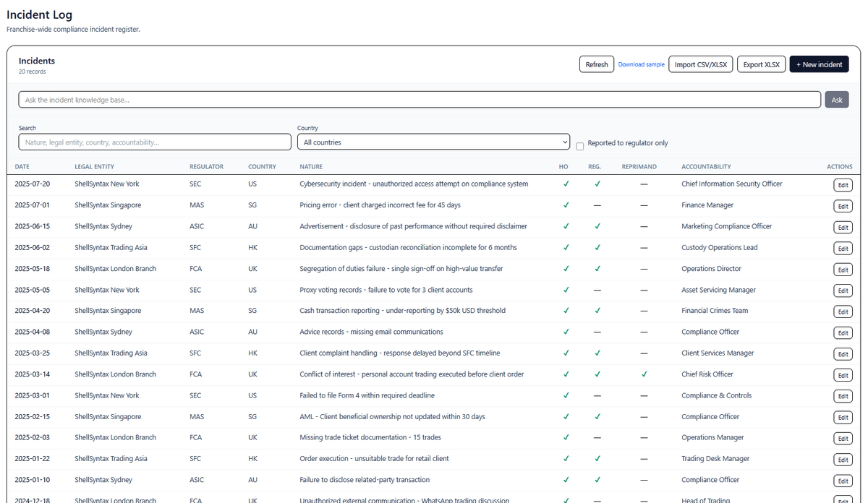Open the Download sample link
Screen dimensions: 868x503
tap(641, 64)
